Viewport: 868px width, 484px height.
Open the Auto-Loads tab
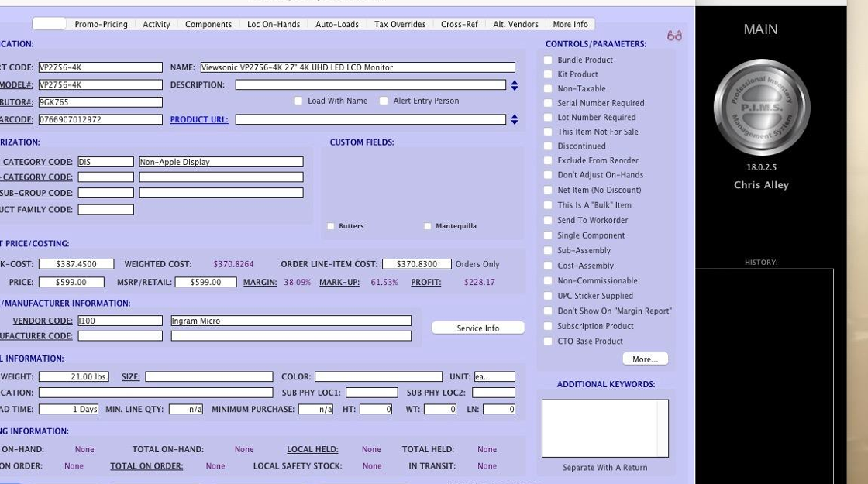337,24
